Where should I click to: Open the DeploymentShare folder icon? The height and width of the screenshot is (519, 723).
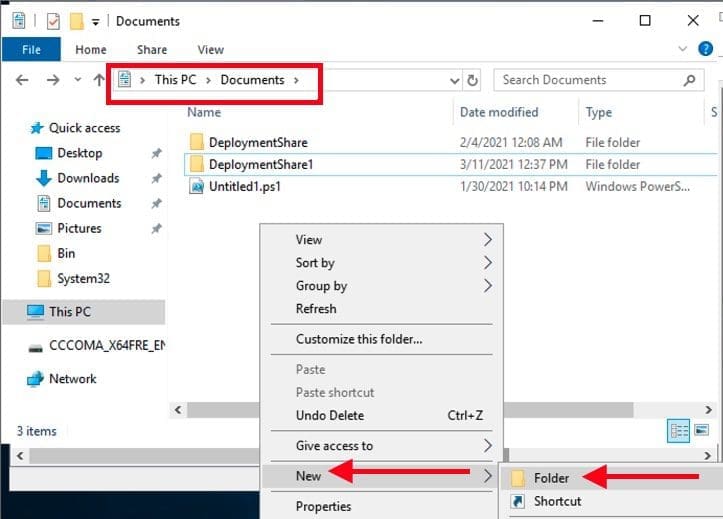197,142
